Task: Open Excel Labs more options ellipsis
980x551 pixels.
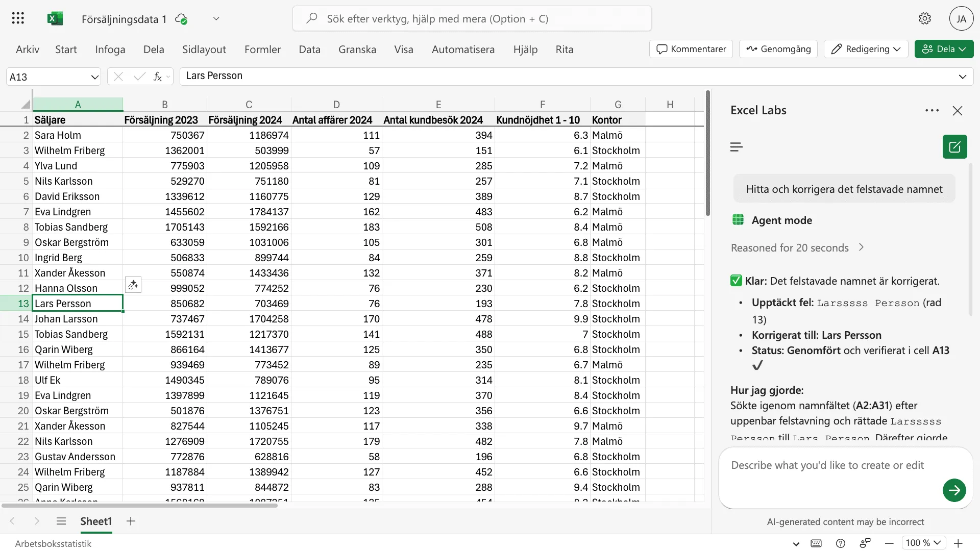Action: 932,111
